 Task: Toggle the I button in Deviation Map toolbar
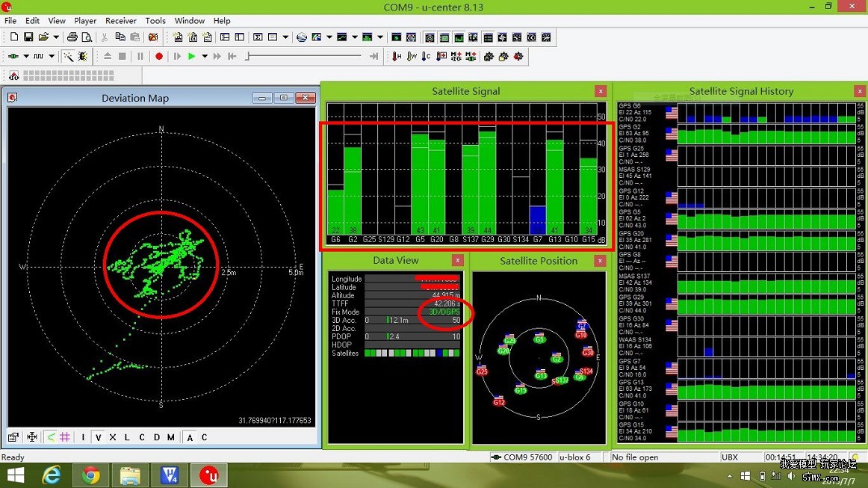click(x=83, y=437)
